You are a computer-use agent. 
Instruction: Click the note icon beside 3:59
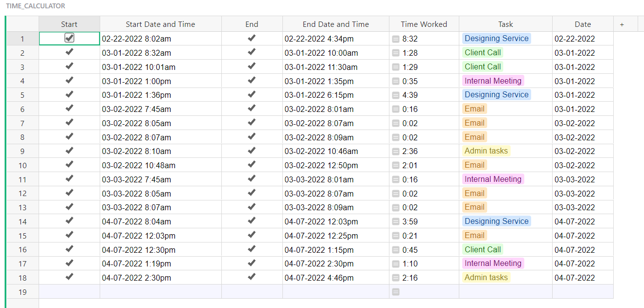point(395,221)
